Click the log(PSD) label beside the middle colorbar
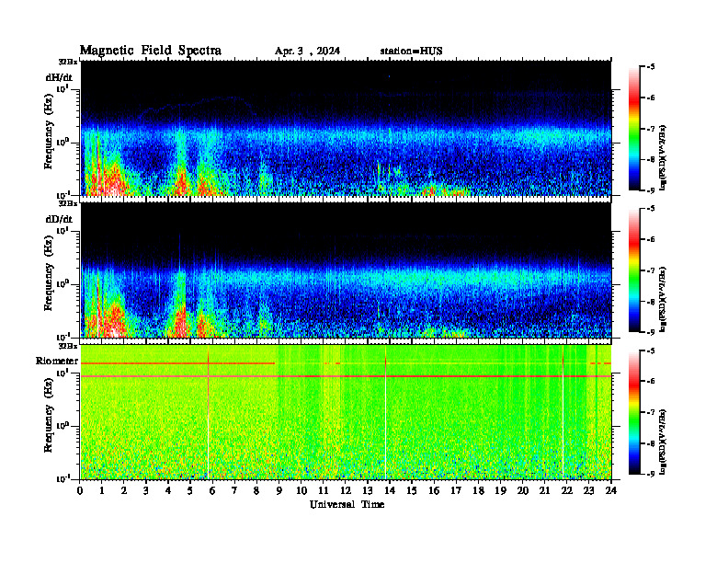728x563 pixels. 663,299
